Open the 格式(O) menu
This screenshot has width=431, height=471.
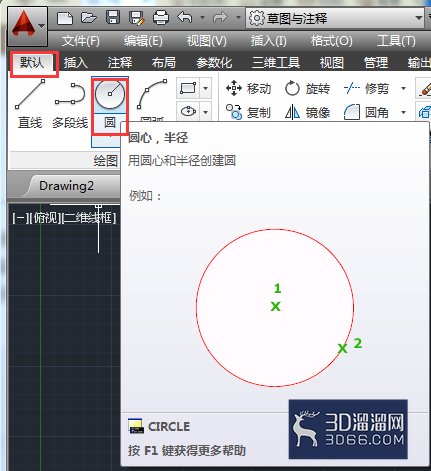[331, 41]
